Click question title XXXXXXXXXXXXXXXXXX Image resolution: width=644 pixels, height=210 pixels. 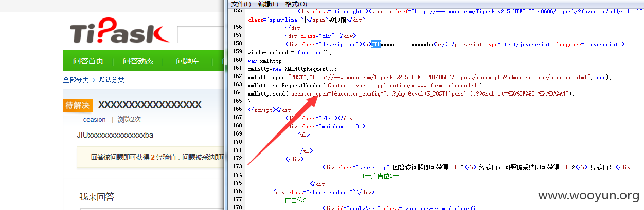pyautogui.click(x=150, y=105)
